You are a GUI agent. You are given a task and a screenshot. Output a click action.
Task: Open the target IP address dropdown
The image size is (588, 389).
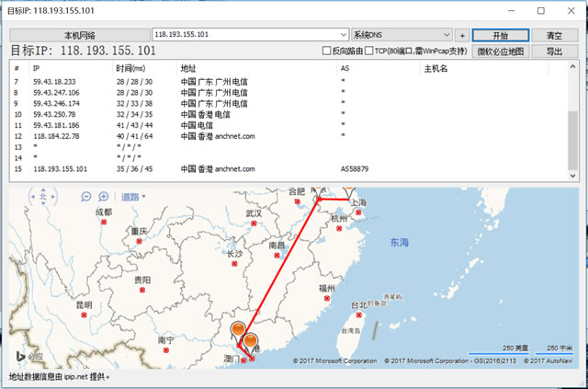[343, 34]
